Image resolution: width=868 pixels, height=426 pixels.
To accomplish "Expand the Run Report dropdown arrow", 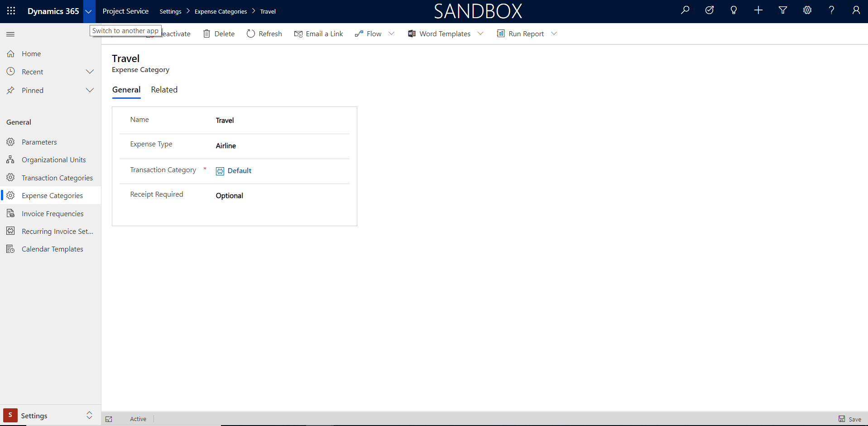I will coord(554,34).
